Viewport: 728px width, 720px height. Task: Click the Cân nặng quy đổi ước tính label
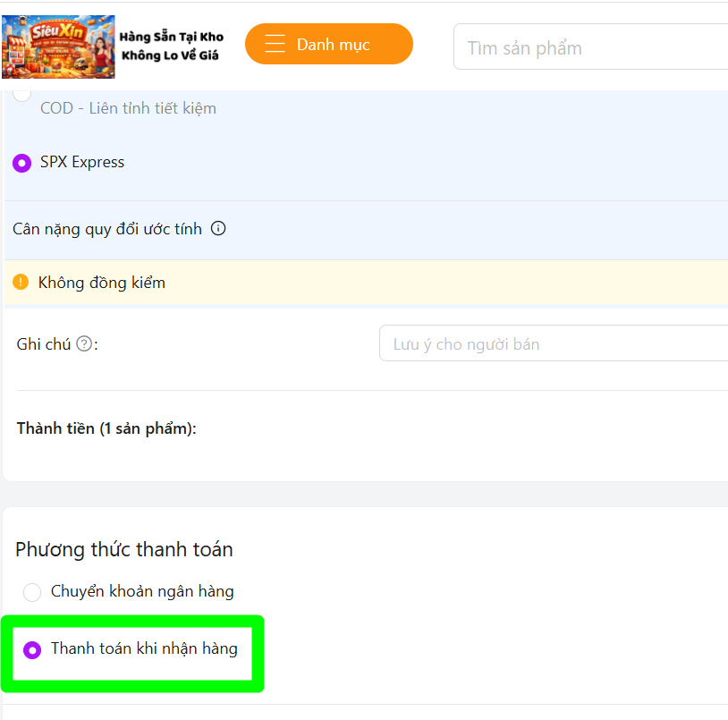point(107,229)
